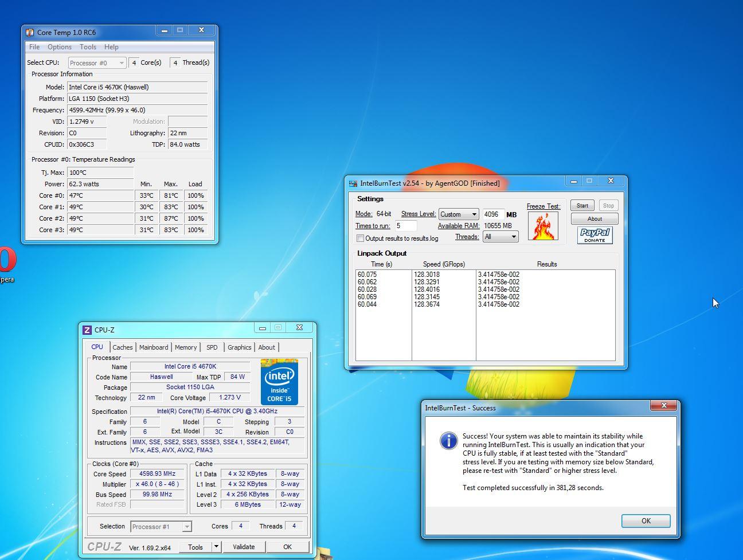This screenshot has width=743, height=560.
Task: Click the Multiplier value x 46.0
Action: click(158, 484)
